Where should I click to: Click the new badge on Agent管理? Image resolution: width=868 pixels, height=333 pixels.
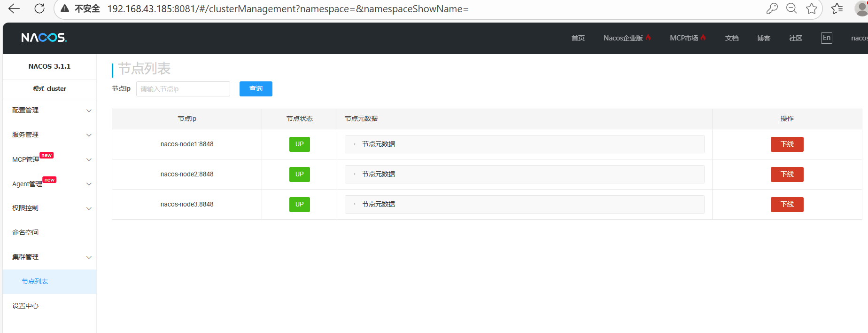49,180
